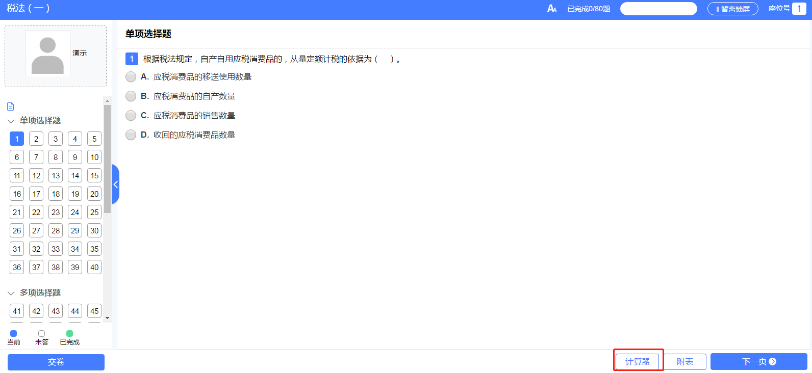Jump to question 5 in navigator
The image size is (812, 373).
94,139
